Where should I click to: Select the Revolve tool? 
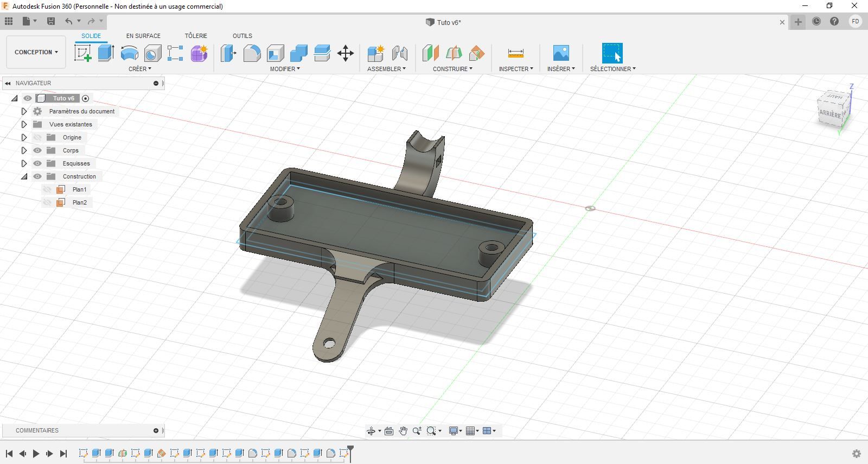click(129, 53)
